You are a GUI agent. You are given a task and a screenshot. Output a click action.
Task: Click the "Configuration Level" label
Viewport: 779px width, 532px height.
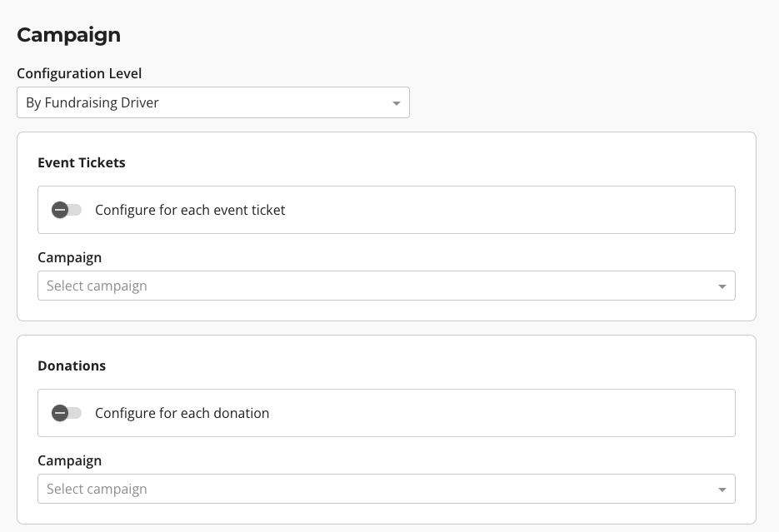(79, 73)
